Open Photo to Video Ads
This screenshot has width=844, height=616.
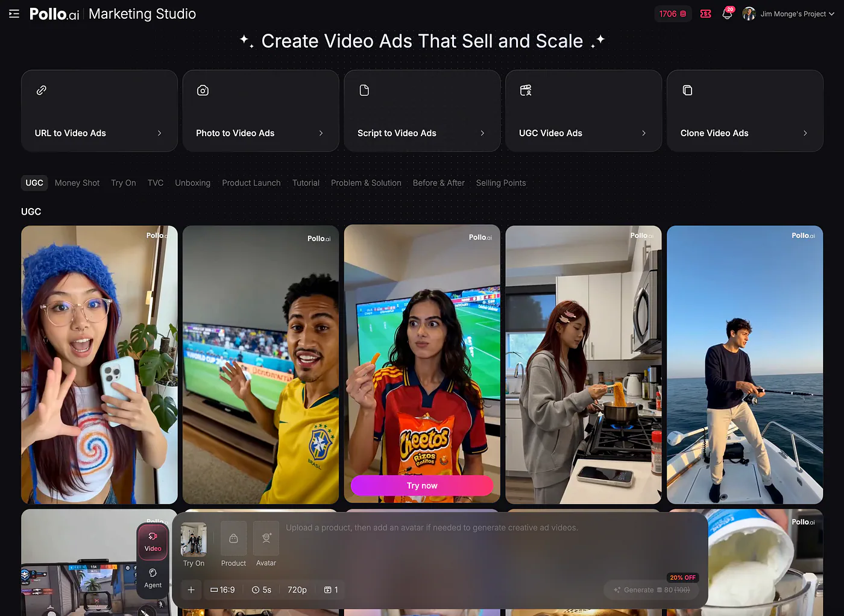tap(261, 111)
